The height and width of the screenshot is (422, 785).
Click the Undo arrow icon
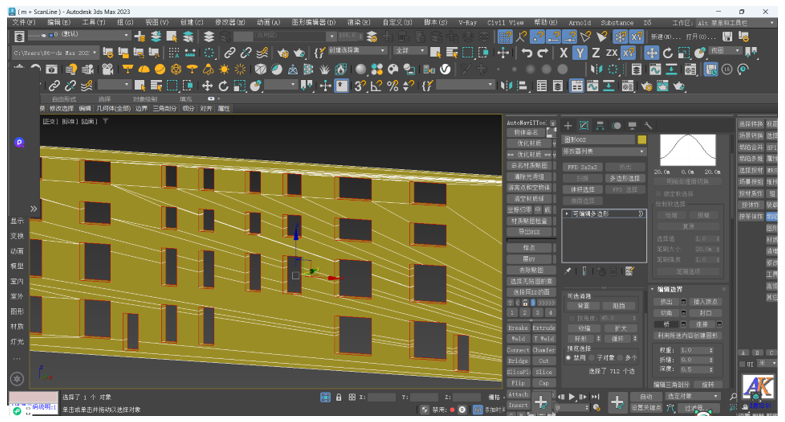(x=527, y=53)
